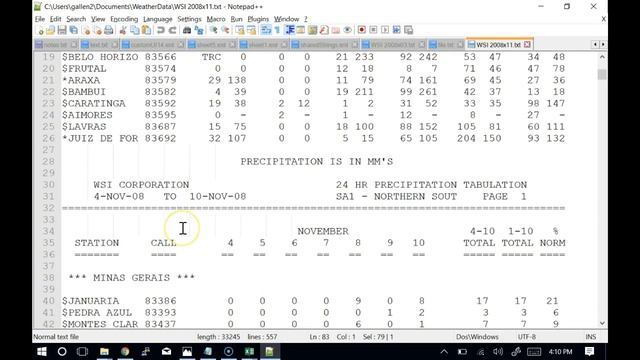The image size is (640, 360).
Task: Open the User Defined Language icon
Action: pyautogui.click(x=301, y=30)
